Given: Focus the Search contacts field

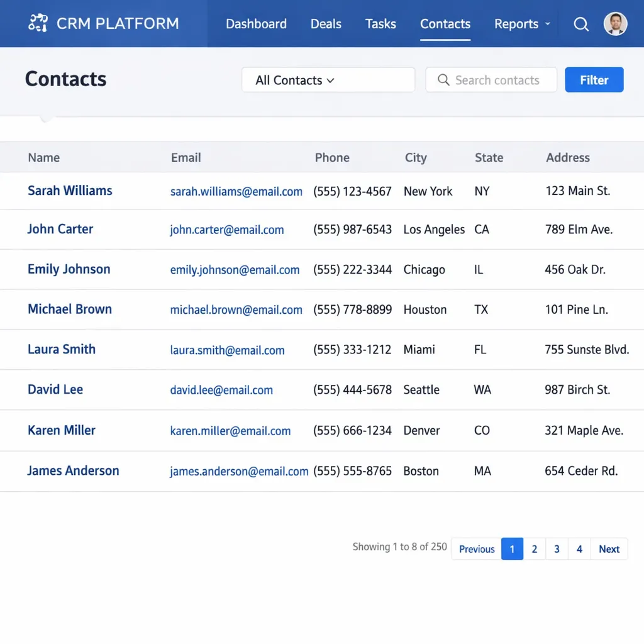Looking at the screenshot, I should point(497,80).
